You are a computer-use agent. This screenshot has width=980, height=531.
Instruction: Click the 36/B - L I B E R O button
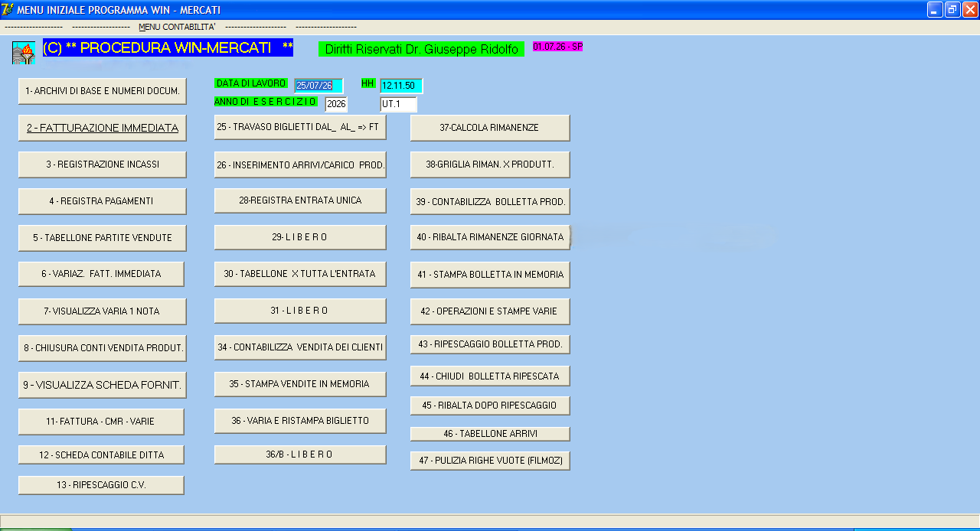tap(300, 454)
